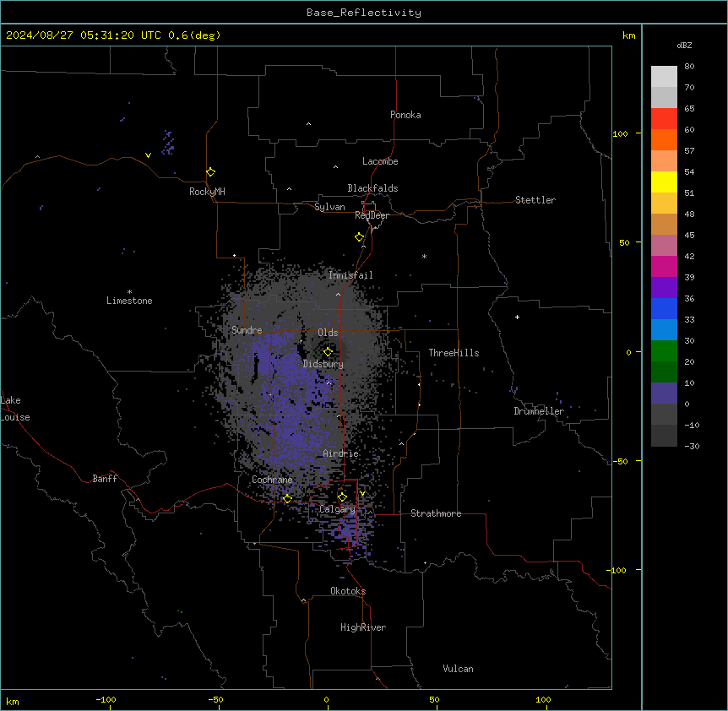Viewport: 728px width, 711px height.
Task: Click the Drumheller town label
Action: pyautogui.click(x=539, y=411)
